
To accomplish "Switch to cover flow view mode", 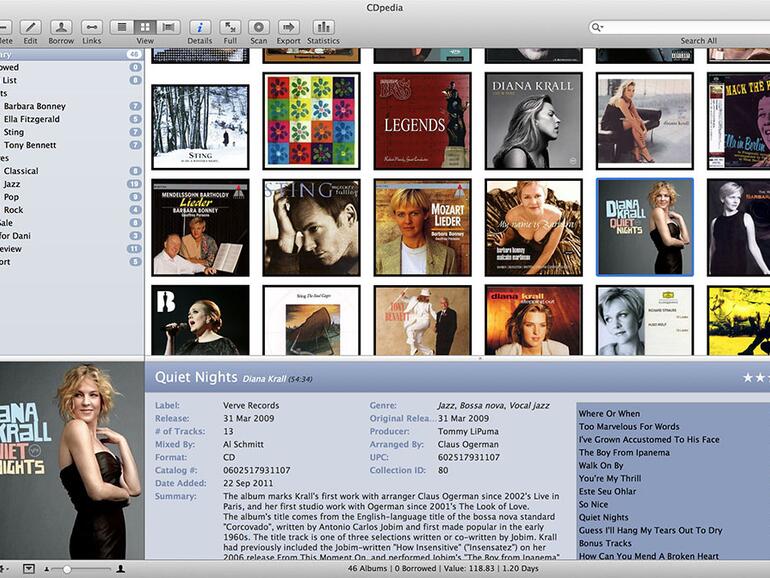I will [168, 27].
